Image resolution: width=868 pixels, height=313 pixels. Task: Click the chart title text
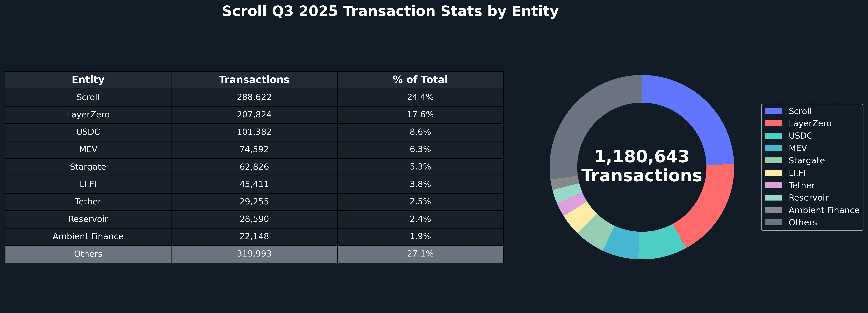390,11
